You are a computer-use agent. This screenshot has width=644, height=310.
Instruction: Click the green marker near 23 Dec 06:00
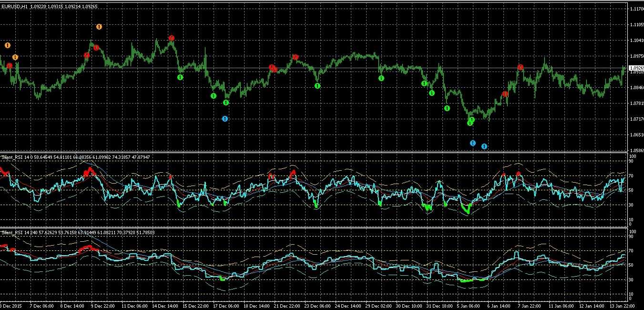pyautogui.click(x=317, y=86)
